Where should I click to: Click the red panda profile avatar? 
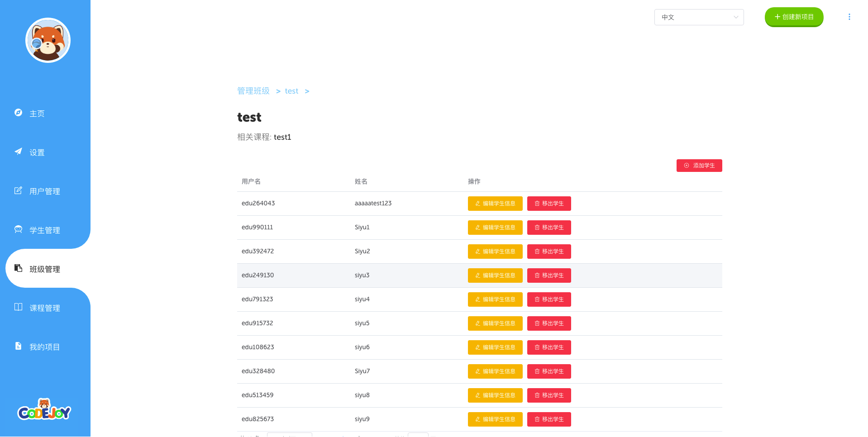pos(48,40)
